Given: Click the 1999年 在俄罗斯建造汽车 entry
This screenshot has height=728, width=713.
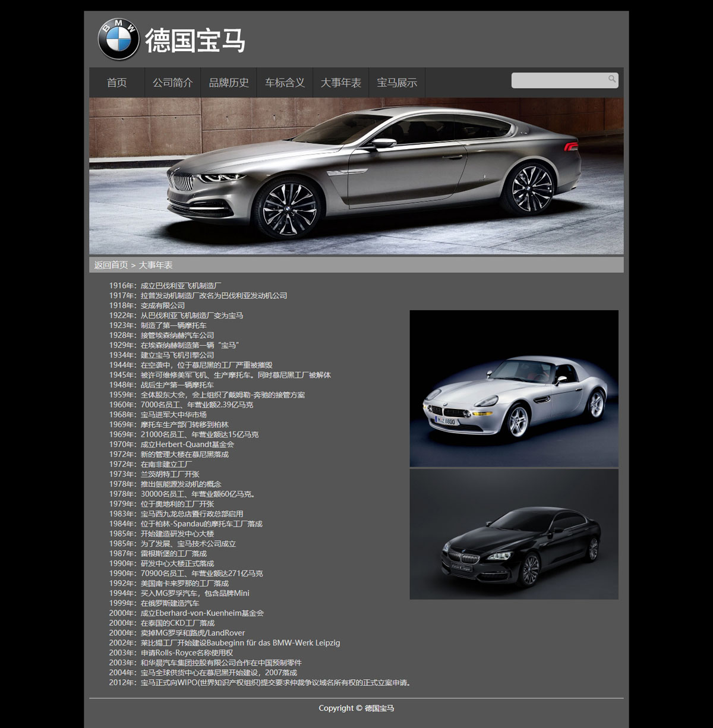Looking at the screenshot, I should [154, 603].
